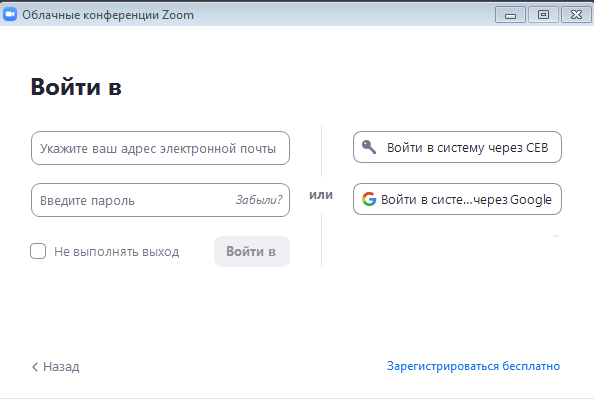This screenshot has width=594, height=399.
Task: Open "Зарегистрироваться бесплатно" sign-up link
Action: click(x=473, y=366)
